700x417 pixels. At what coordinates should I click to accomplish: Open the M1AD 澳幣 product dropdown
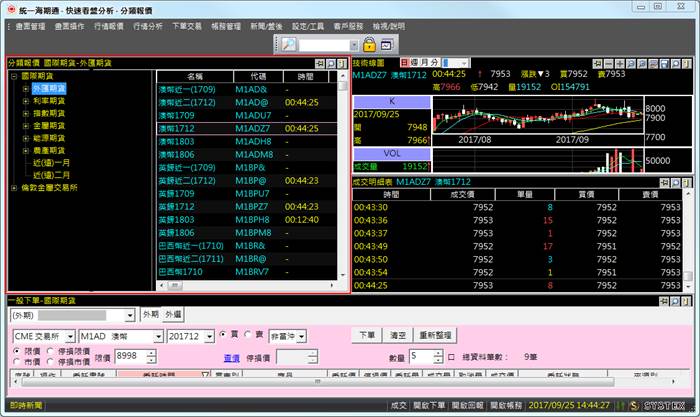(x=158, y=336)
